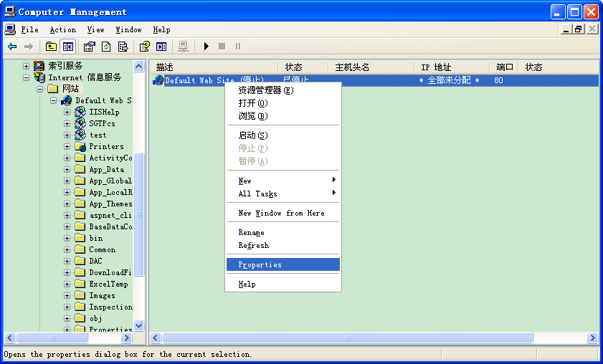The height and width of the screenshot is (364, 603).
Task: Open the New submenu in context menu
Action: 283,181
